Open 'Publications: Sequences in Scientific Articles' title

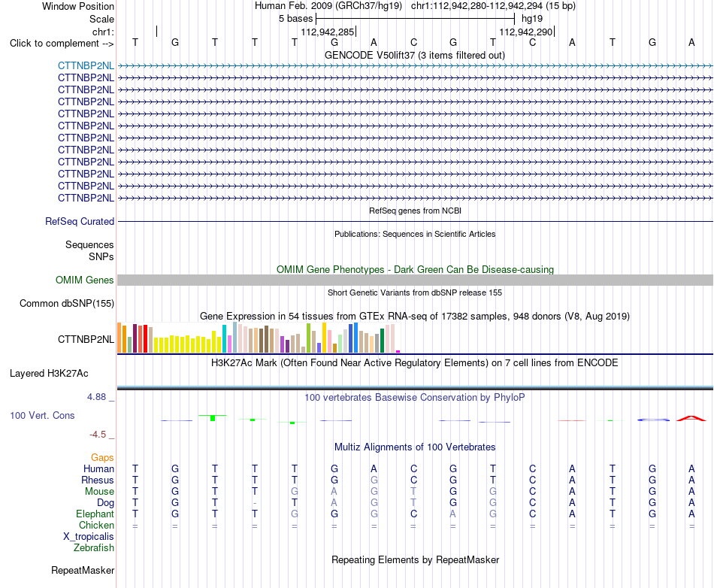(415, 234)
